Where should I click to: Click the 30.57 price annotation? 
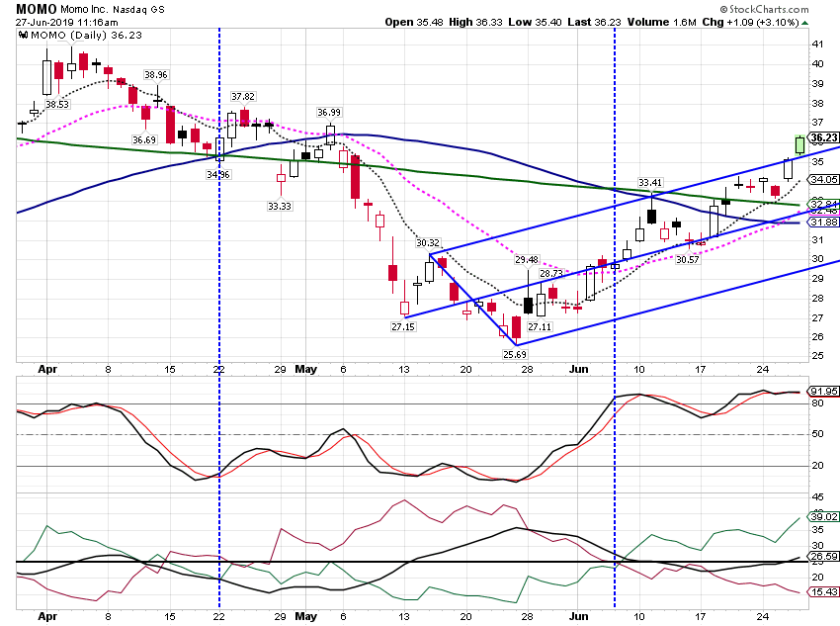[x=688, y=260]
